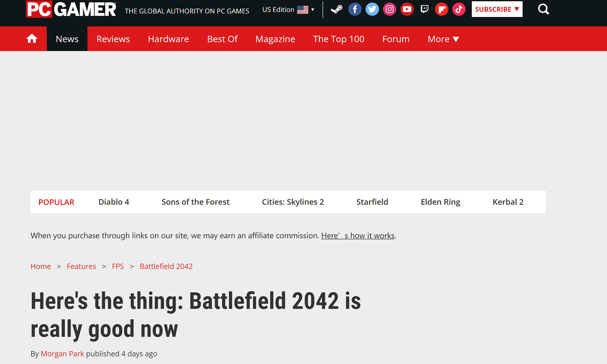Click the Morgan Park author link
Viewport: 607px width, 364px height.
click(x=62, y=353)
